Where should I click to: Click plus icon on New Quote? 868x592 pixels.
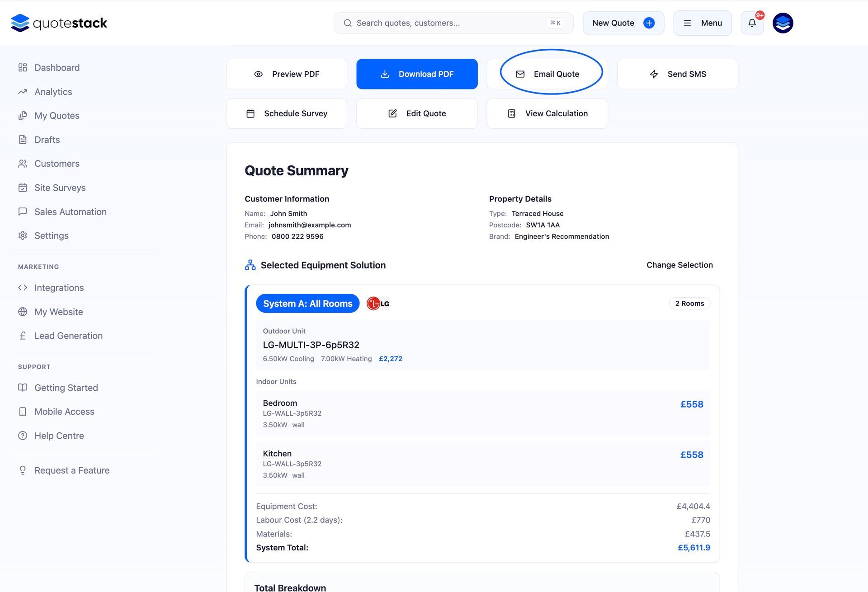click(649, 23)
